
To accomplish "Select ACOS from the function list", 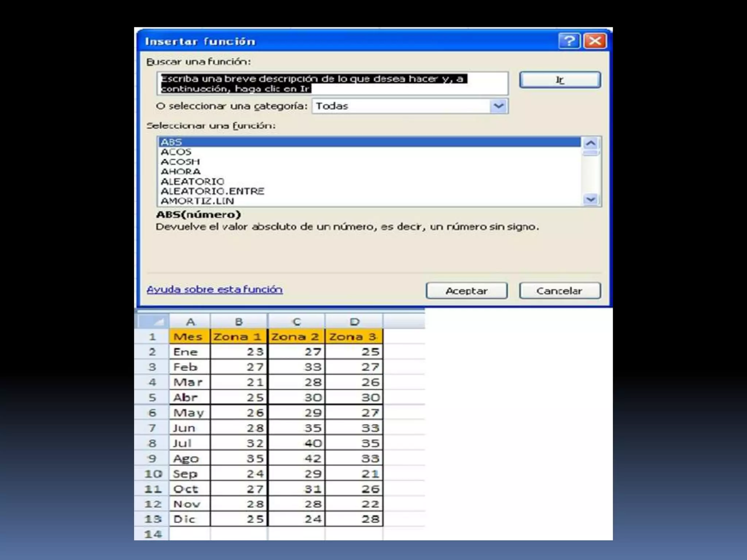I will point(176,152).
